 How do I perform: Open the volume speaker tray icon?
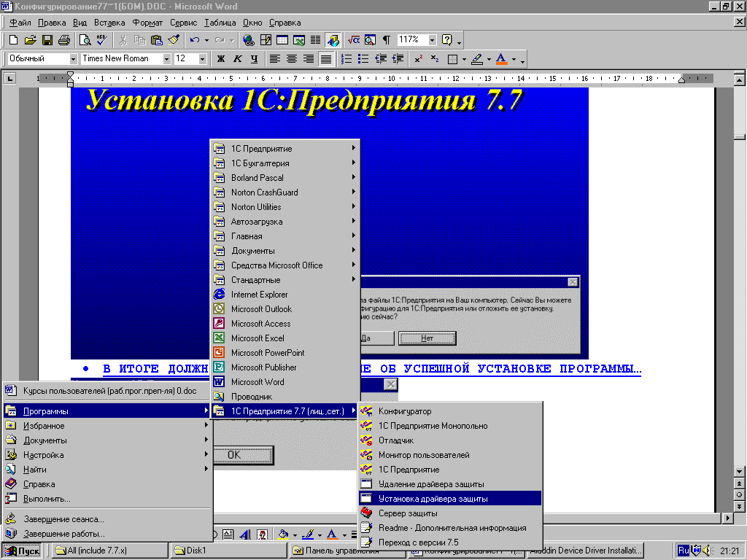(706, 551)
